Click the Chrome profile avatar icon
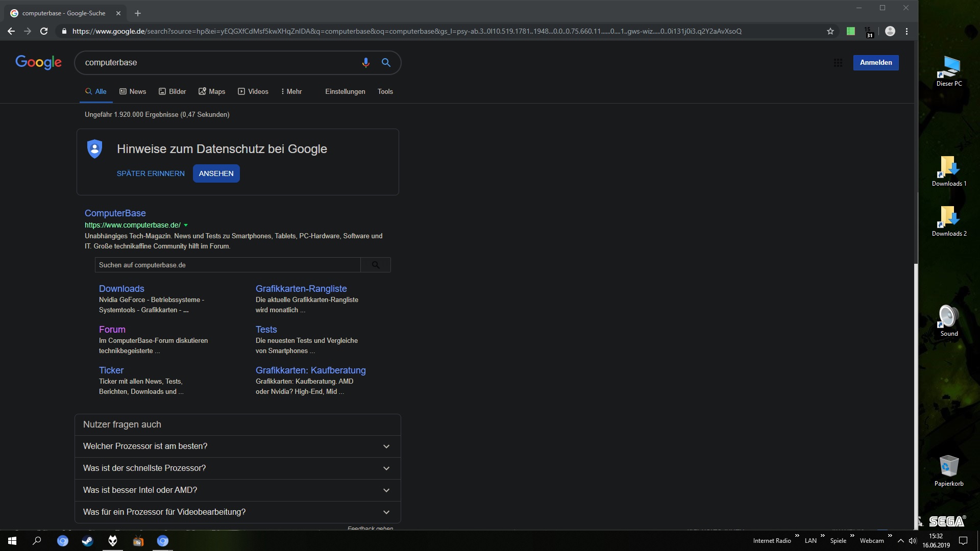 pyautogui.click(x=890, y=31)
